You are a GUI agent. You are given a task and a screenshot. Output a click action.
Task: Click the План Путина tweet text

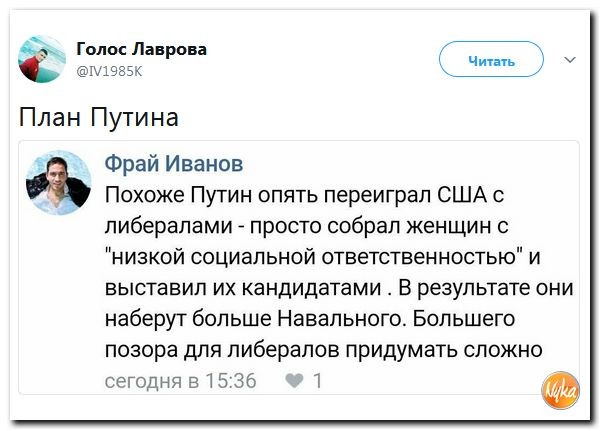point(99,117)
